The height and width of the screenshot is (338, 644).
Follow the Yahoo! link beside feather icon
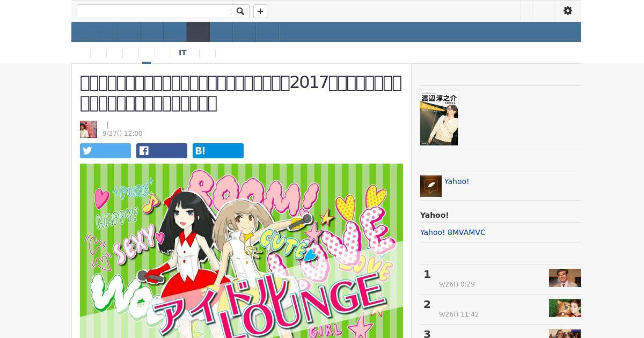[457, 181]
